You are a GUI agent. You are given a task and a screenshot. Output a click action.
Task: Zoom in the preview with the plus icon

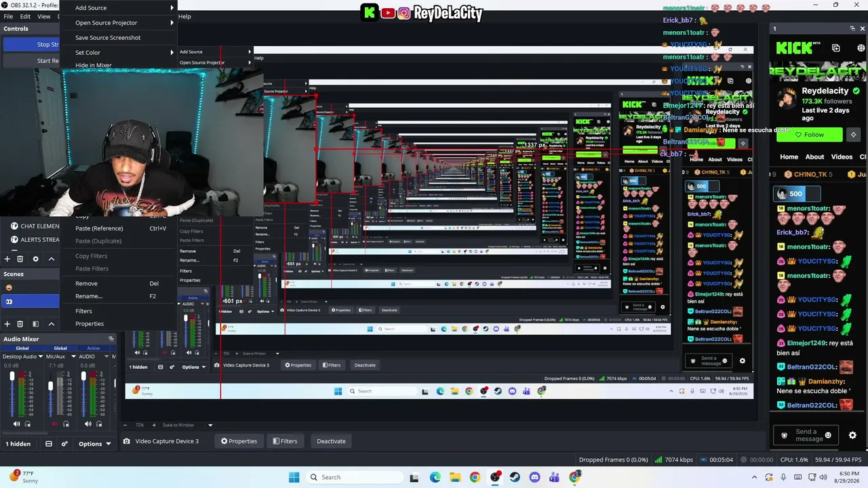154,425
